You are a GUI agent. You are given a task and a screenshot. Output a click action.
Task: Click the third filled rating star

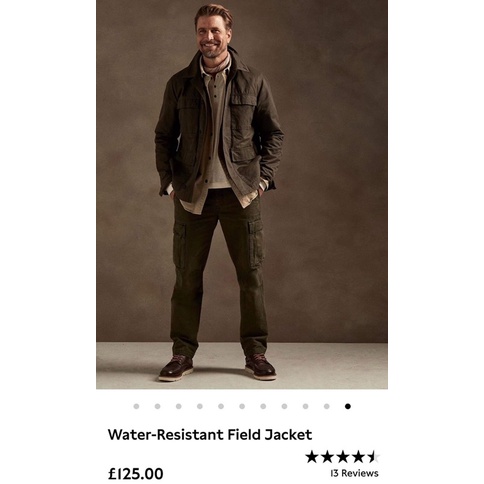tap(343, 457)
